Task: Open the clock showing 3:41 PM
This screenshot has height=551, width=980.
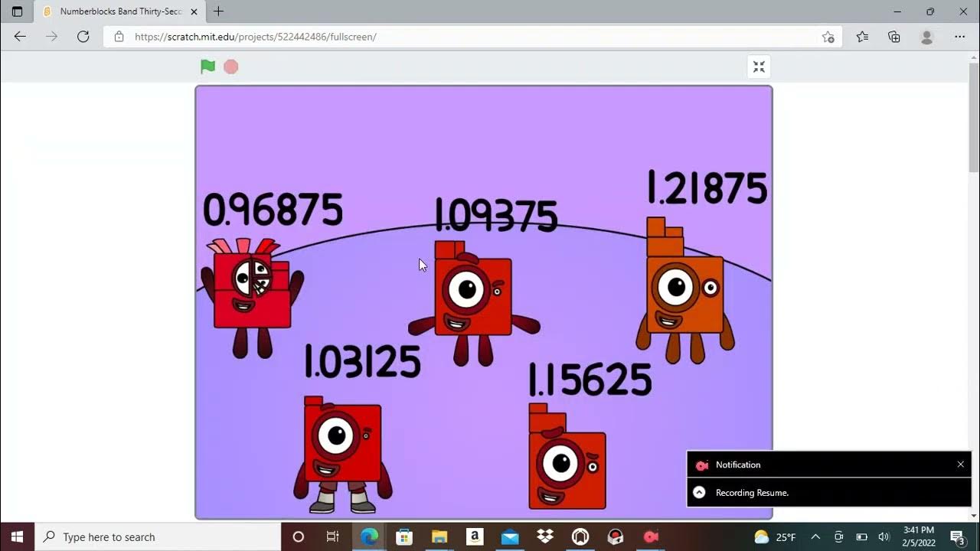Action: coord(919,536)
